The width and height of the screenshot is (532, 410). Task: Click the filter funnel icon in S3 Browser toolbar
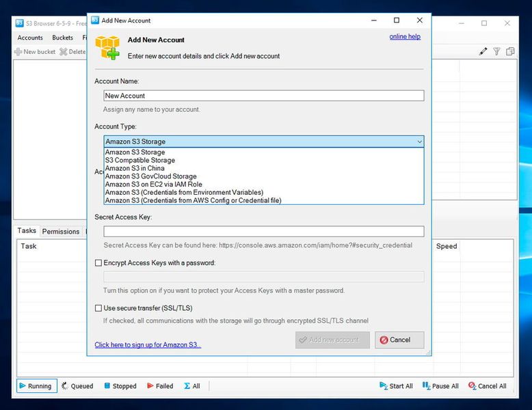(x=496, y=51)
